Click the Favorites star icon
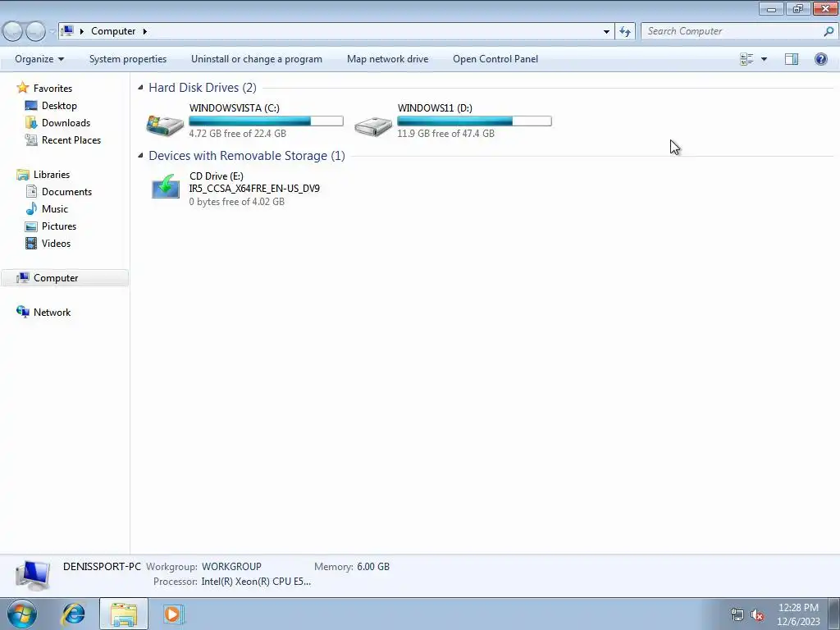The width and height of the screenshot is (840, 630). click(x=22, y=87)
